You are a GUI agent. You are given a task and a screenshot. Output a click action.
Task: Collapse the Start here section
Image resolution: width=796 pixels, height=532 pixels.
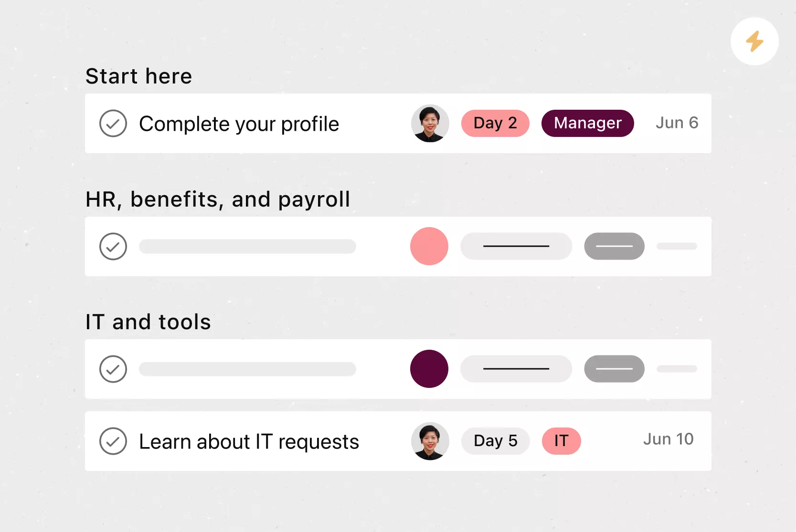[x=139, y=76]
